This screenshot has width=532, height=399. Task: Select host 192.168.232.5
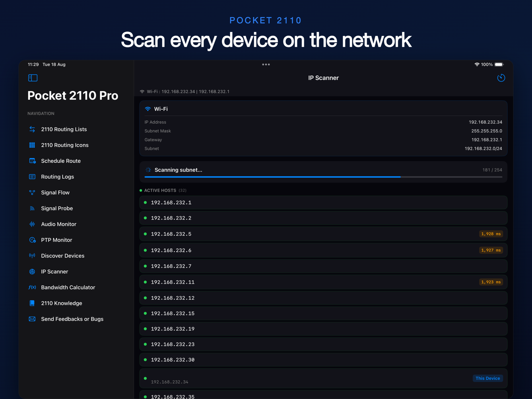tap(323, 234)
